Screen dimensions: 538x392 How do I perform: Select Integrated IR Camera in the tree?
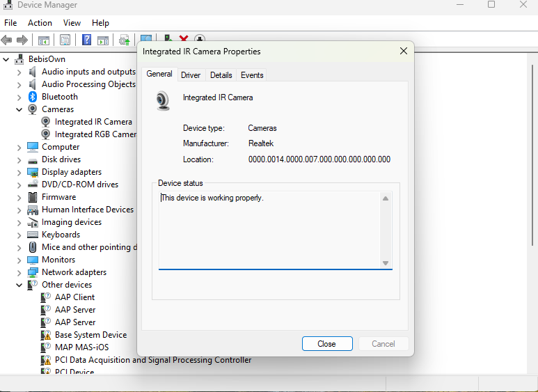(x=93, y=122)
